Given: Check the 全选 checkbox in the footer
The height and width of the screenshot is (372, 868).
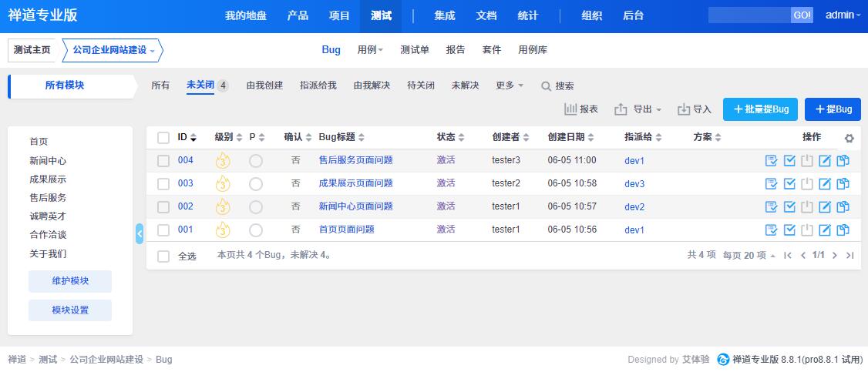Looking at the screenshot, I should pyautogui.click(x=163, y=256).
